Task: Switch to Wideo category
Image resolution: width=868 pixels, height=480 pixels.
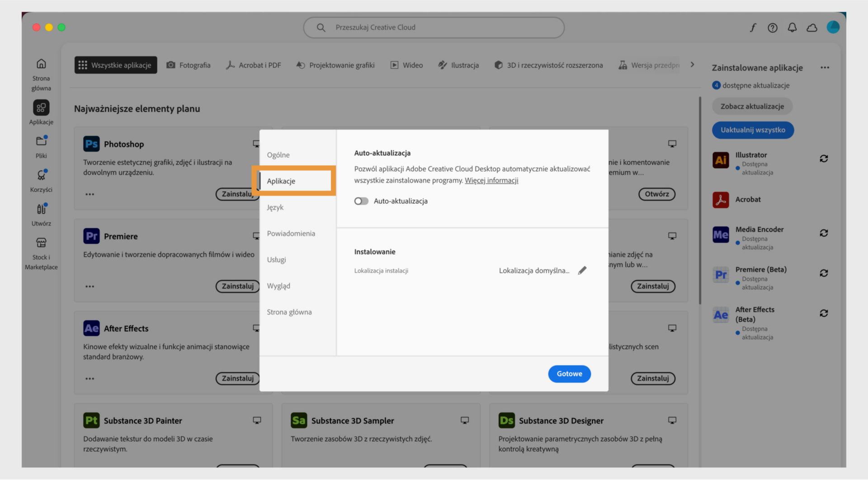Action: 406,65
